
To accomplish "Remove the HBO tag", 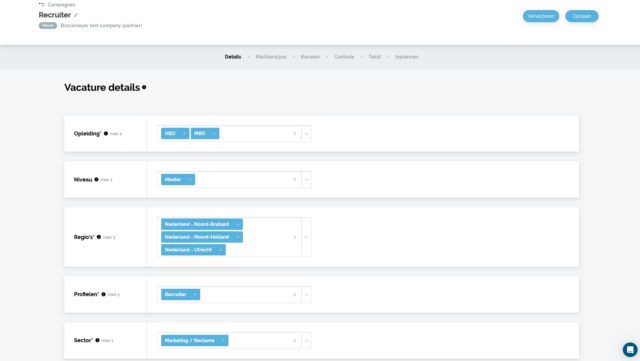I will pos(184,134).
